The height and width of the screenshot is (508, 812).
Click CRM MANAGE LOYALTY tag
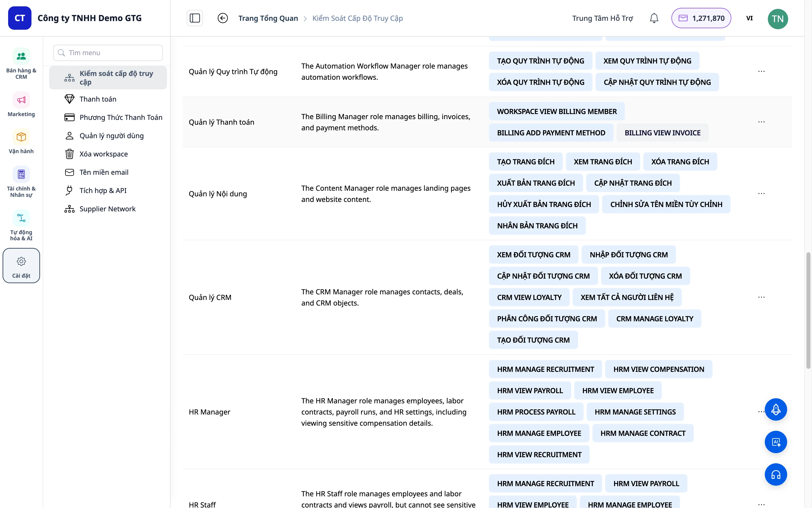654,319
